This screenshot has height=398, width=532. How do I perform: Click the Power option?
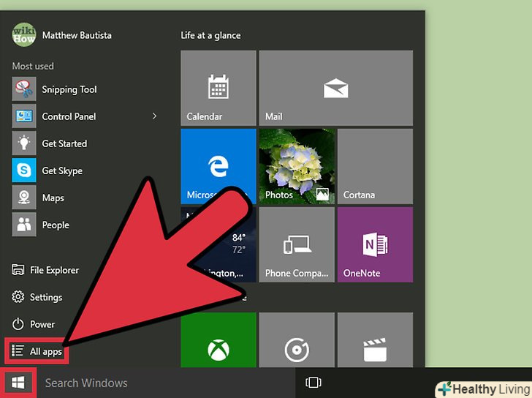tap(34, 324)
